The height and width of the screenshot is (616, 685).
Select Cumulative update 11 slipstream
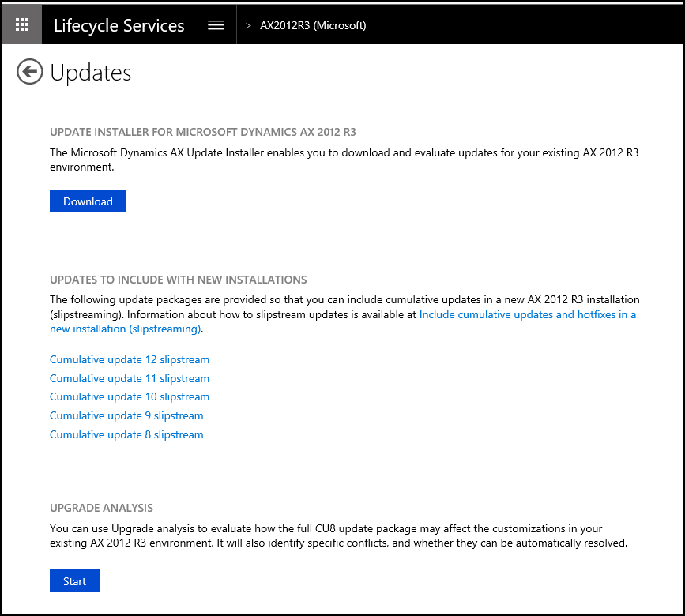(130, 378)
